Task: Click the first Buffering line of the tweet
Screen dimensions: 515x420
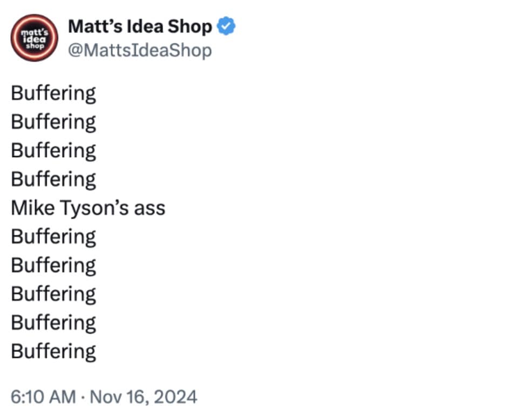Action: 53,93
